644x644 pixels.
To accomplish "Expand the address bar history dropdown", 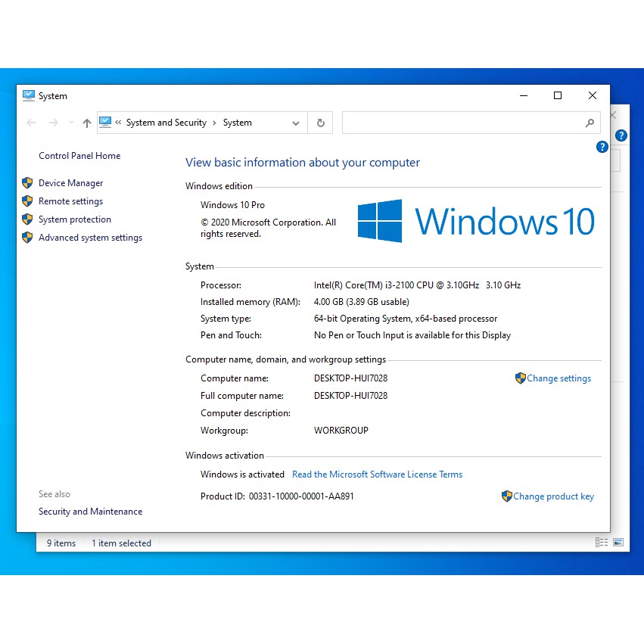I will pyautogui.click(x=295, y=123).
